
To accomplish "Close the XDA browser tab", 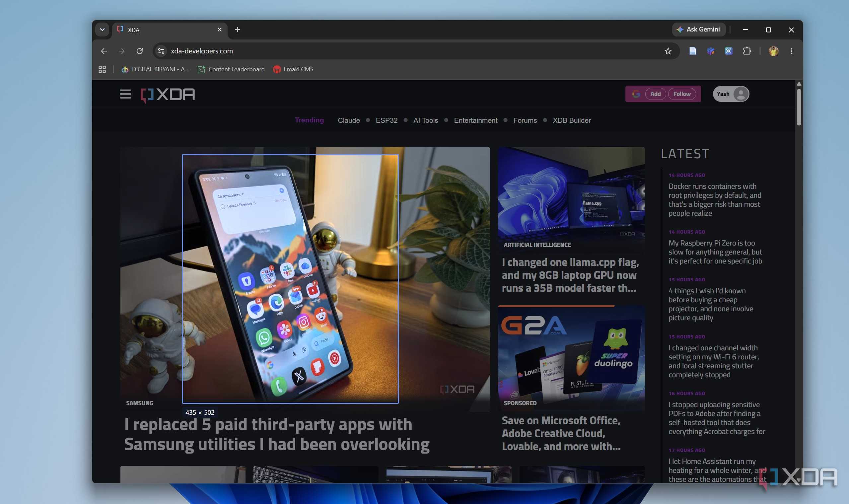I will 219,30.
